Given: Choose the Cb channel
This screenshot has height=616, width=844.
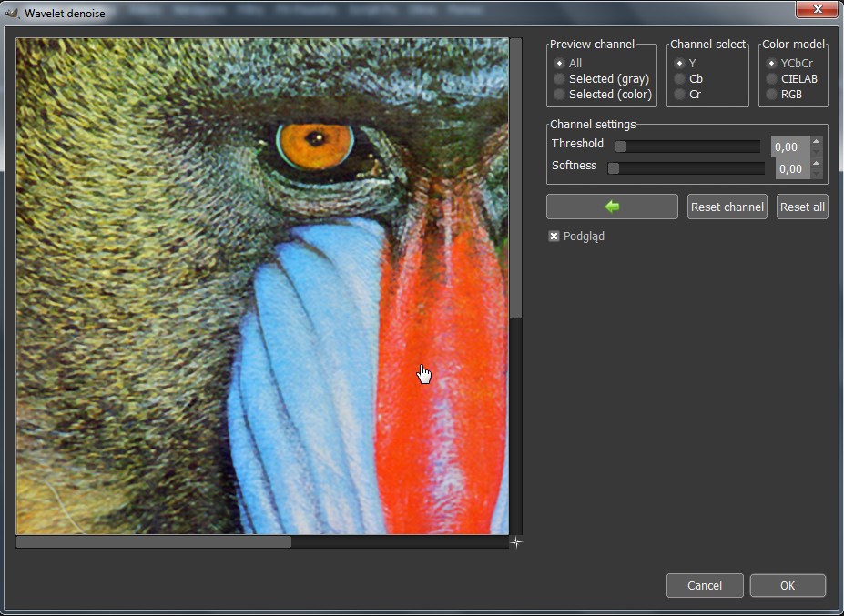Looking at the screenshot, I should pyautogui.click(x=679, y=79).
